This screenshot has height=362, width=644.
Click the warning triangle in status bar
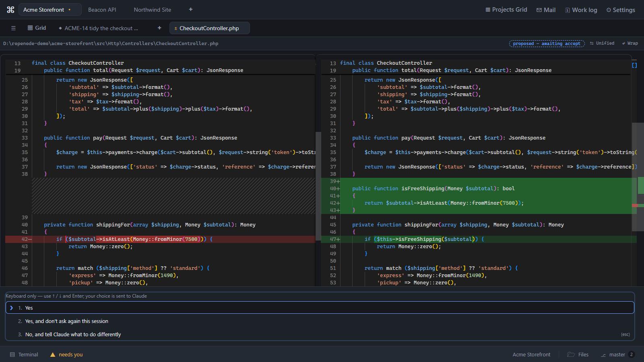pyautogui.click(x=52, y=355)
